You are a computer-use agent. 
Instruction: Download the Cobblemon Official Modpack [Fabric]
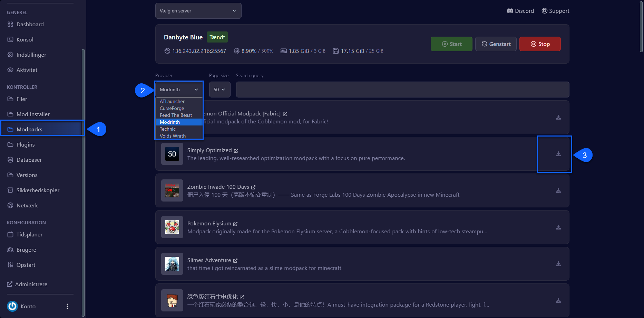click(558, 117)
